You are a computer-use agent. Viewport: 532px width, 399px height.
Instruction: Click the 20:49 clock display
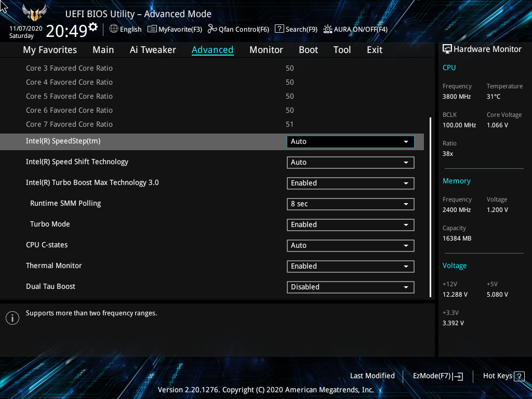(x=66, y=31)
